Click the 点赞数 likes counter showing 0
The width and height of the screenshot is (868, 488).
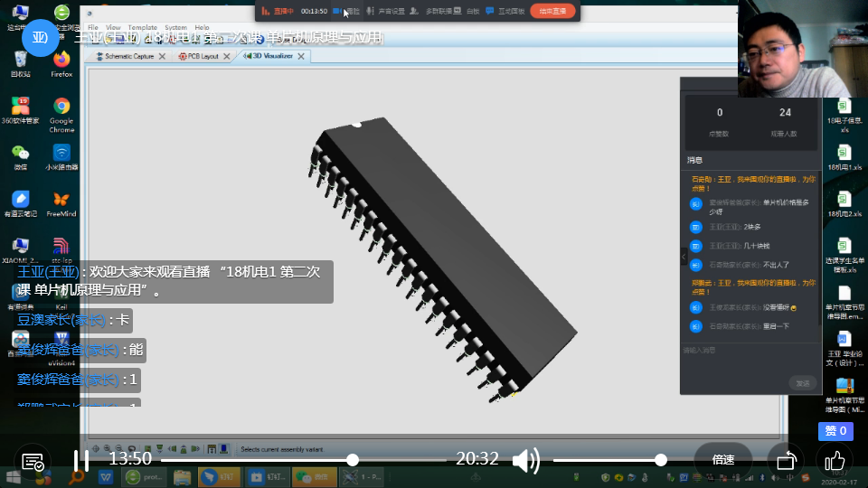pyautogui.click(x=719, y=122)
